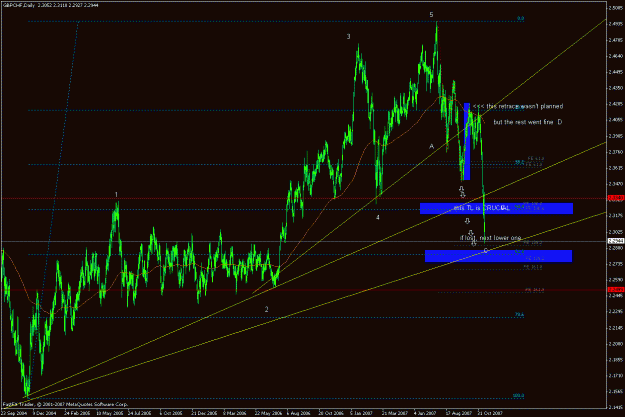Click the 17 Aug 2007 date label
Image resolution: width=625 pixels, height=417 pixels.
pyautogui.click(x=458, y=413)
